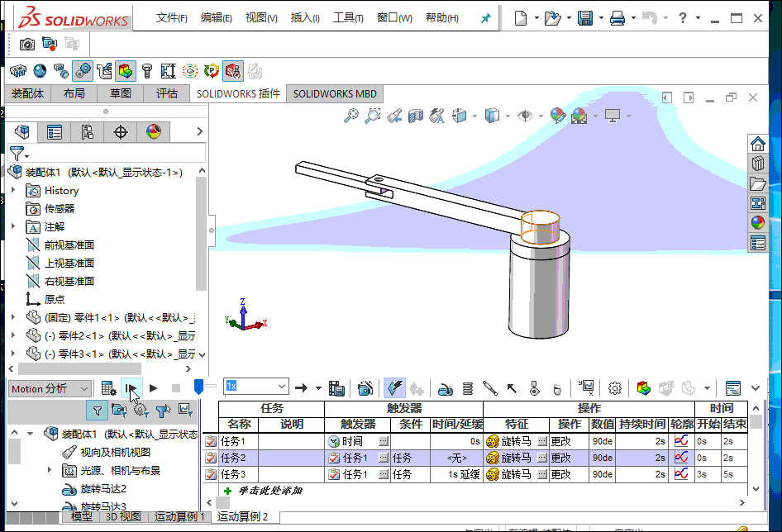Click Zoom to Fit in heads-up toolbar
The width and height of the screenshot is (782, 532).
coord(351,116)
